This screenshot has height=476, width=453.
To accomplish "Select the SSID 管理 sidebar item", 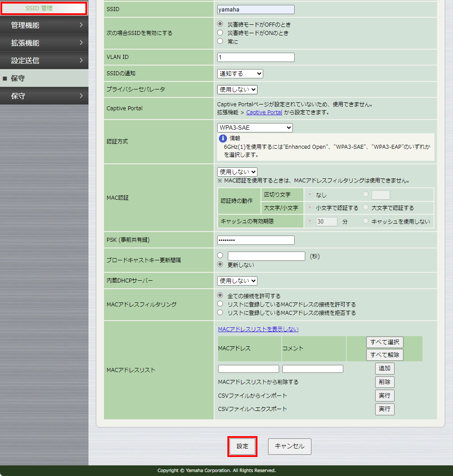I will [44, 8].
